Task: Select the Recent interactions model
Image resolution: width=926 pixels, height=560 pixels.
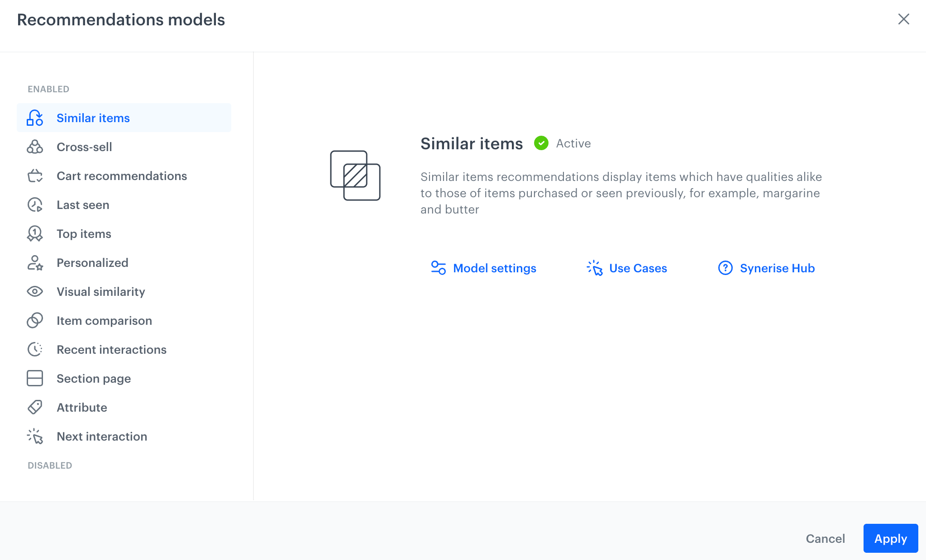Action: pyautogui.click(x=111, y=349)
